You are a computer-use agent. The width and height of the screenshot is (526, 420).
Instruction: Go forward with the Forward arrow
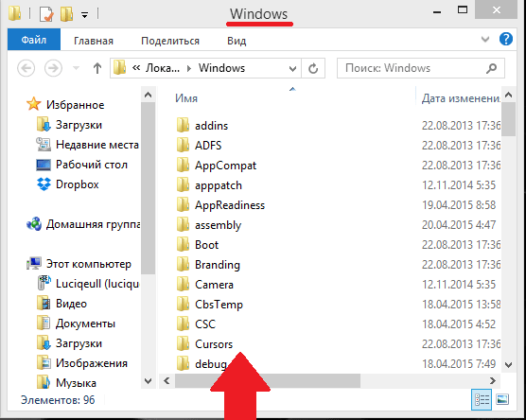(x=53, y=68)
